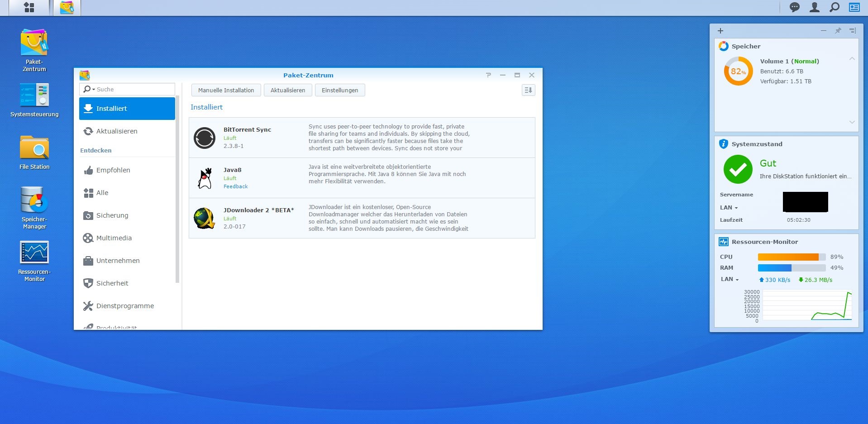The height and width of the screenshot is (424, 868).
Task: Click the CPU usage bar
Action: pos(792,257)
